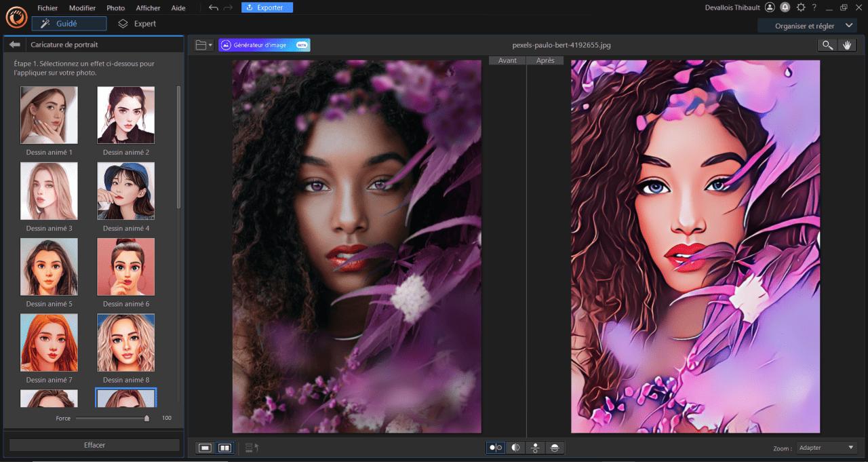Open settings via the gear icon
The height and width of the screenshot is (462, 868).
pyautogui.click(x=801, y=7)
